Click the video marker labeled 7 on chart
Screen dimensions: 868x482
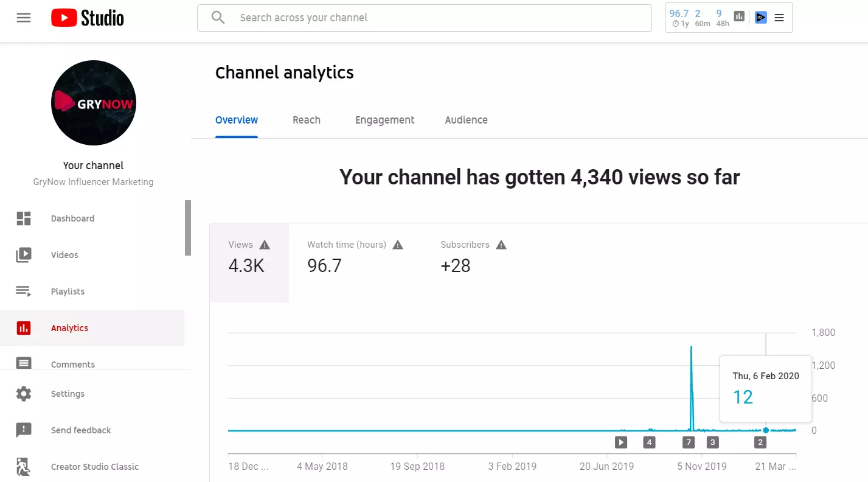click(689, 442)
